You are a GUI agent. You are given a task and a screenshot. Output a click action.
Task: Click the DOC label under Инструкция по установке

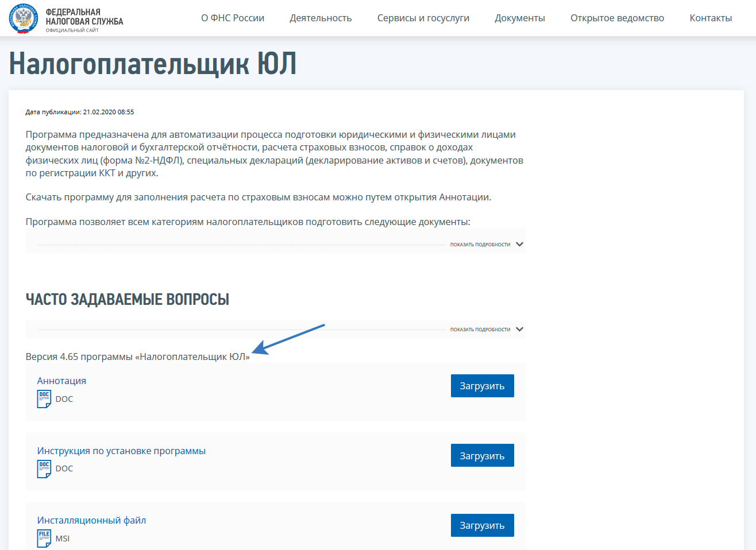pyautogui.click(x=64, y=468)
